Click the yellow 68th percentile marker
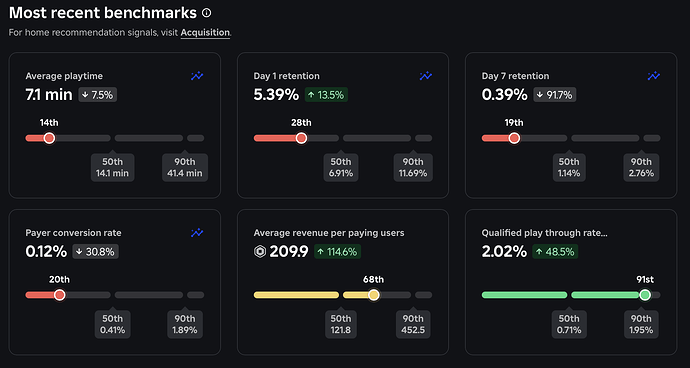This screenshot has height=368, width=690. point(374,295)
